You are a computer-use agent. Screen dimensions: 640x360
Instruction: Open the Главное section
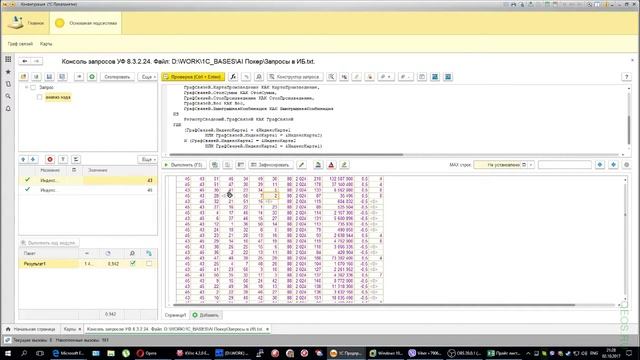click(x=25, y=23)
